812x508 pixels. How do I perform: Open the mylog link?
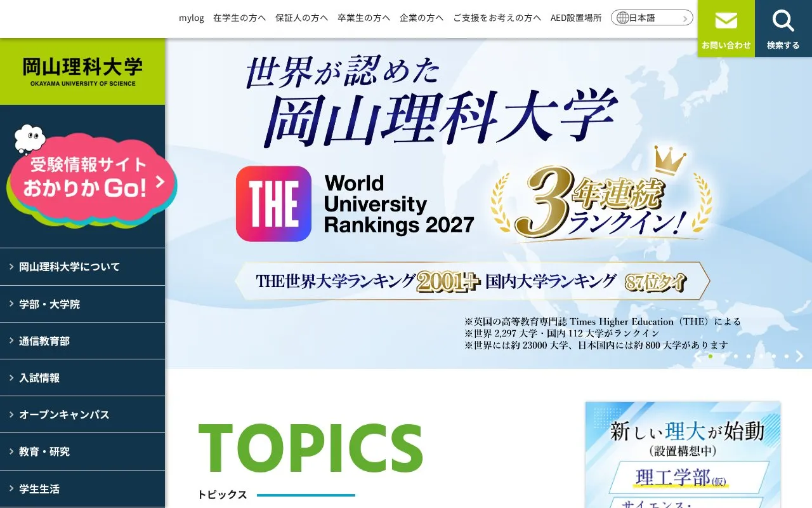[x=192, y=18]
